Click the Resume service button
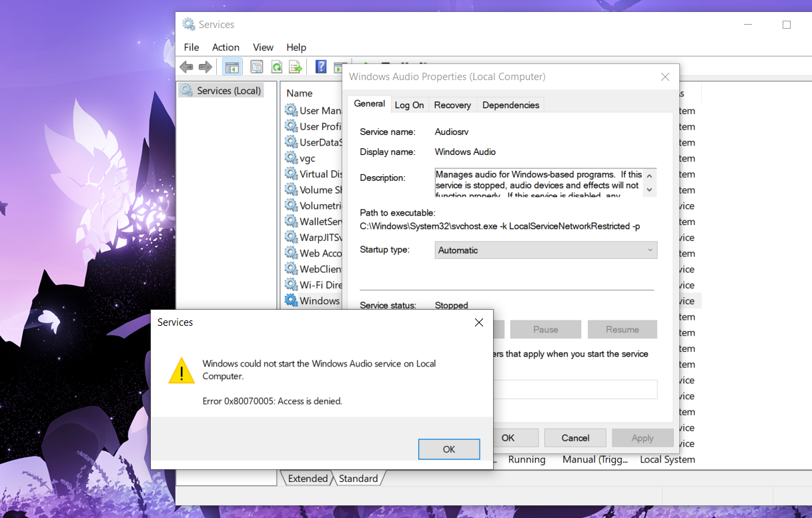812x518 pixels. [622, 329]
